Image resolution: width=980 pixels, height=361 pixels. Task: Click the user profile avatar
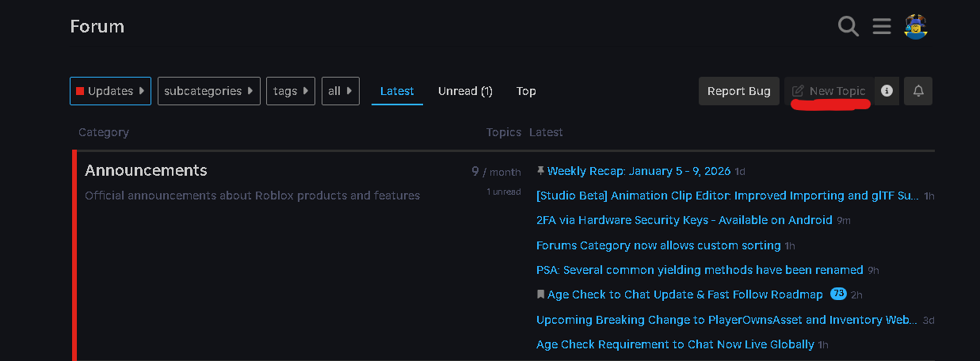point(916,27)
